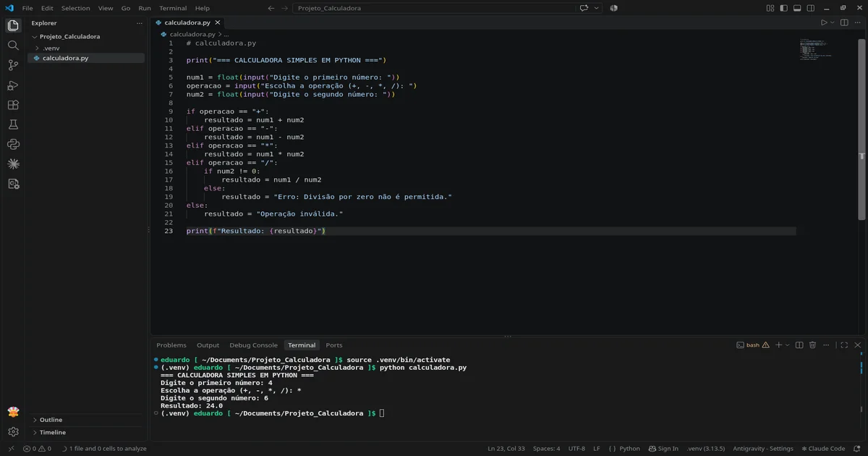Click the Claude Code status bar item

pyautogui.click(x=823, y=449)
